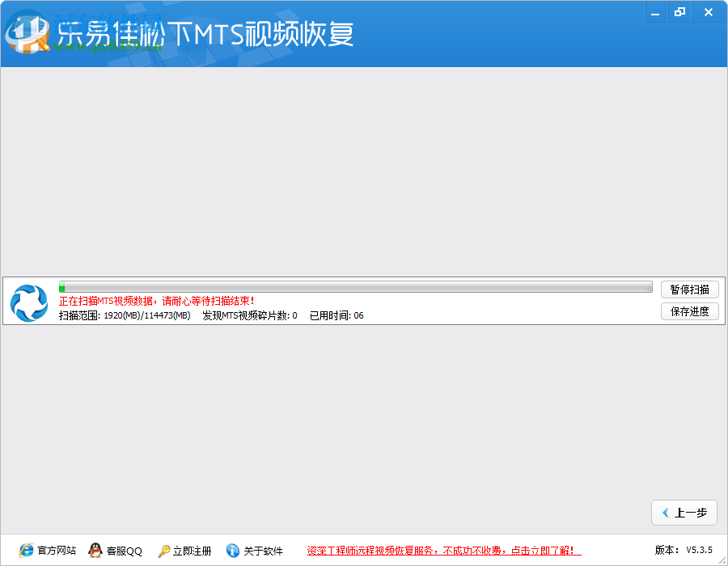Click the scan progress bar
Viewport: 728px width, 566px height.
tap(356, 287)
